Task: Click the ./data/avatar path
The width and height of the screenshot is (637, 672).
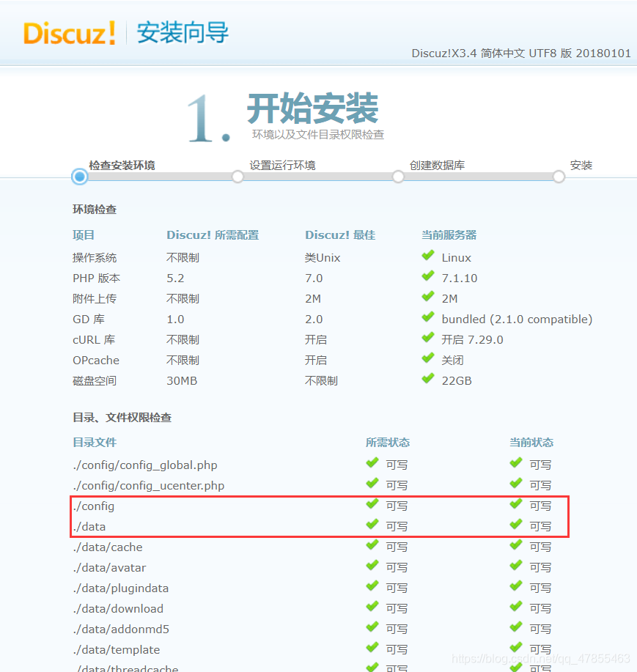Action: [x=109, y=568]
